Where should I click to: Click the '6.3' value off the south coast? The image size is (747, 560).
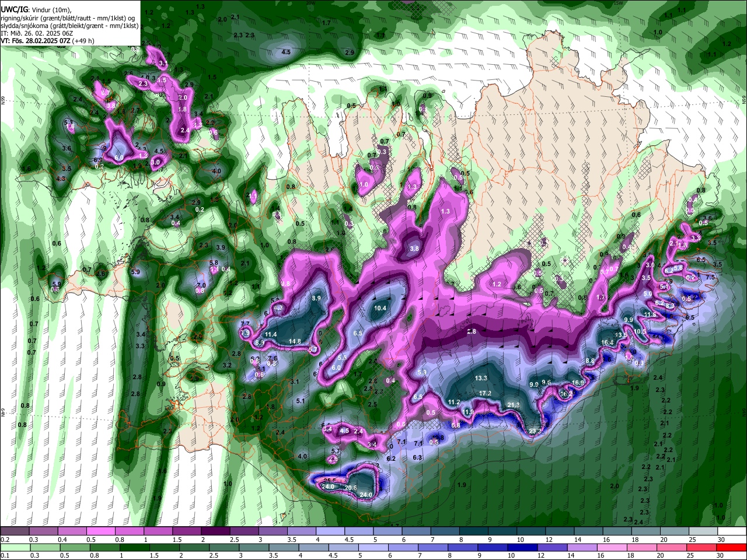tap(417, 457)
